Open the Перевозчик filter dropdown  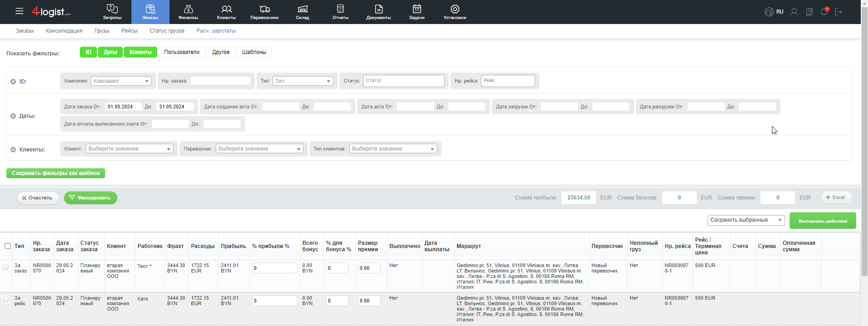[259, 149]
